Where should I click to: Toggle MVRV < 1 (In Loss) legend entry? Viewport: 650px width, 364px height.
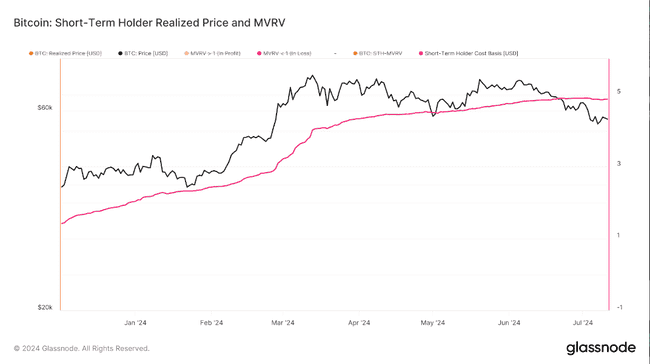click(284, 53)
